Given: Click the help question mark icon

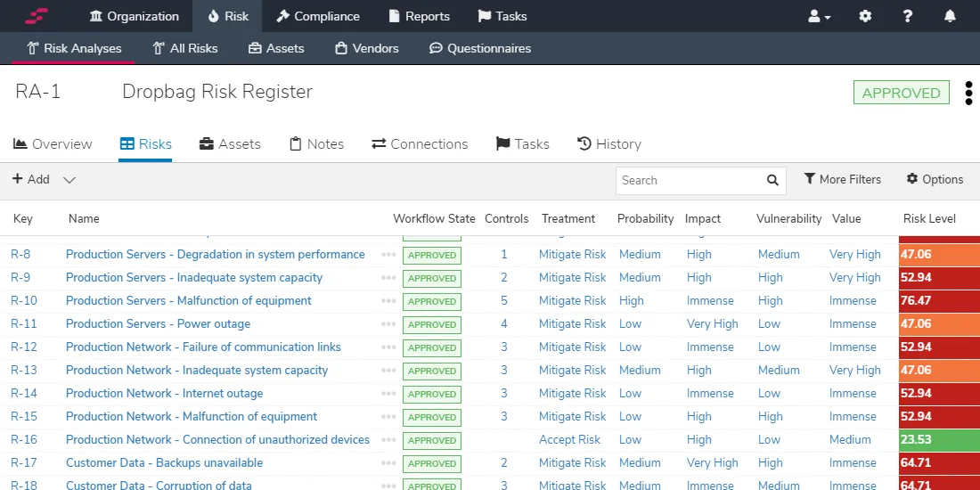Looking at the screenshot, I should click(908, 16).
